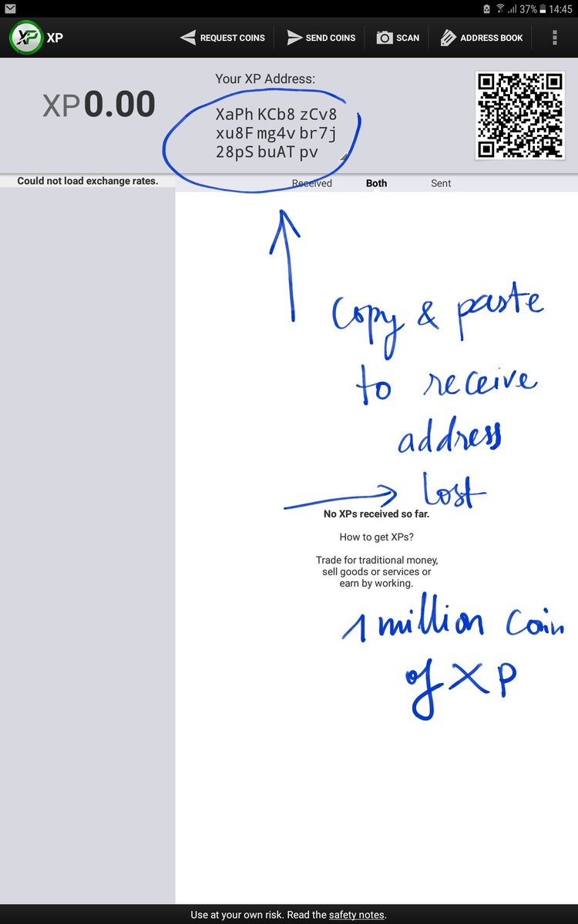This screenshot has height=924, width=578.
Task: Open Request Coins screen
Action: [x=223, y=38]
